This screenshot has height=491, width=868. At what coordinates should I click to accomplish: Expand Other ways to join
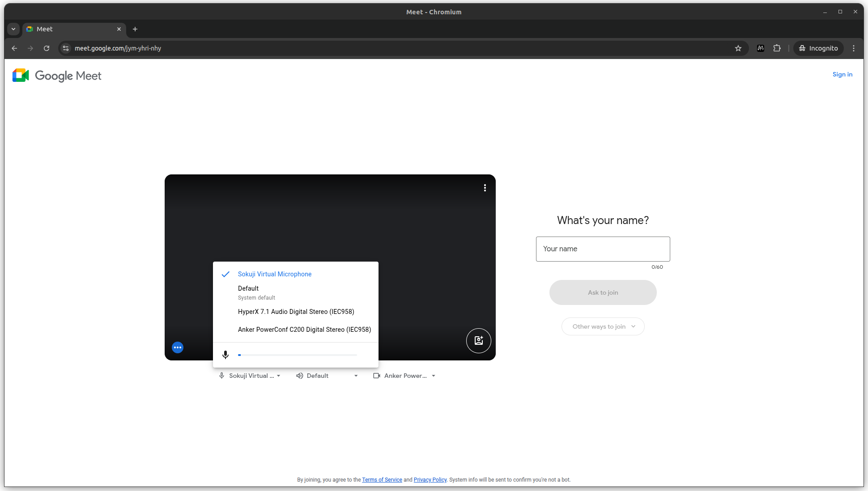pyautogui.click(x=603, y=326)
